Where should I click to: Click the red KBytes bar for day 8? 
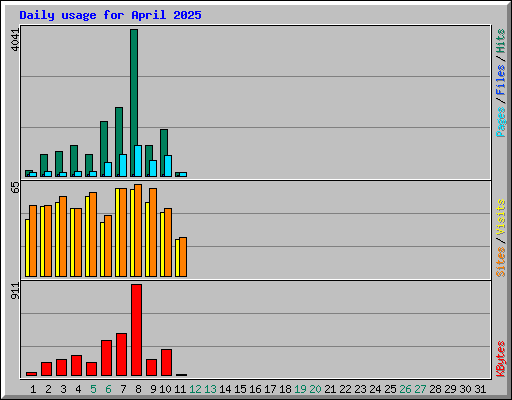click(136, 330)
